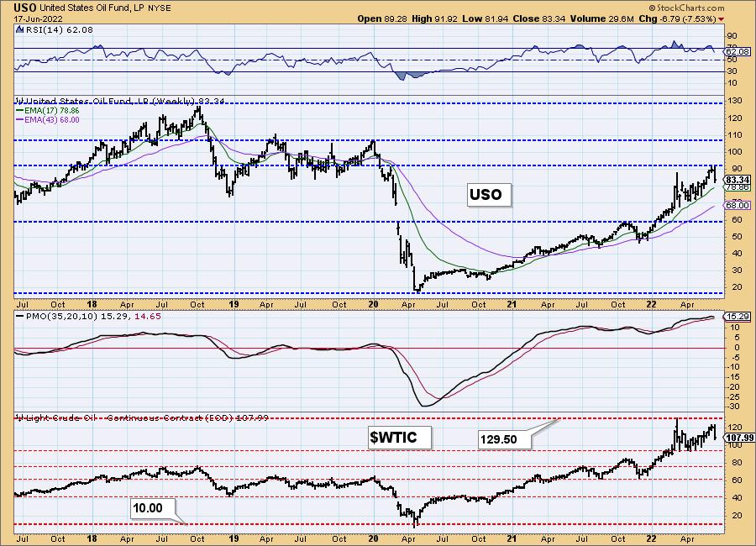Click the red down-arrow change indicator
The image size is (756, 546).
pyautogui.click(x=721, y=18)
